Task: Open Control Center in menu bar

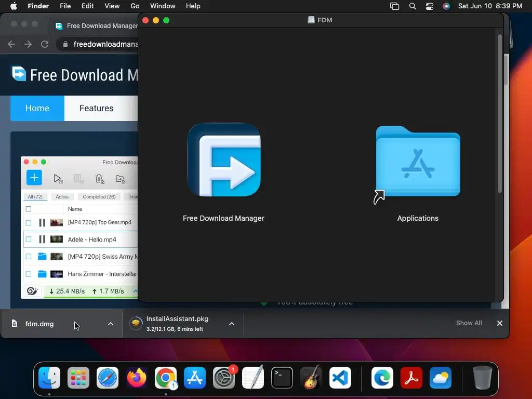Action: tap(430, 6)
